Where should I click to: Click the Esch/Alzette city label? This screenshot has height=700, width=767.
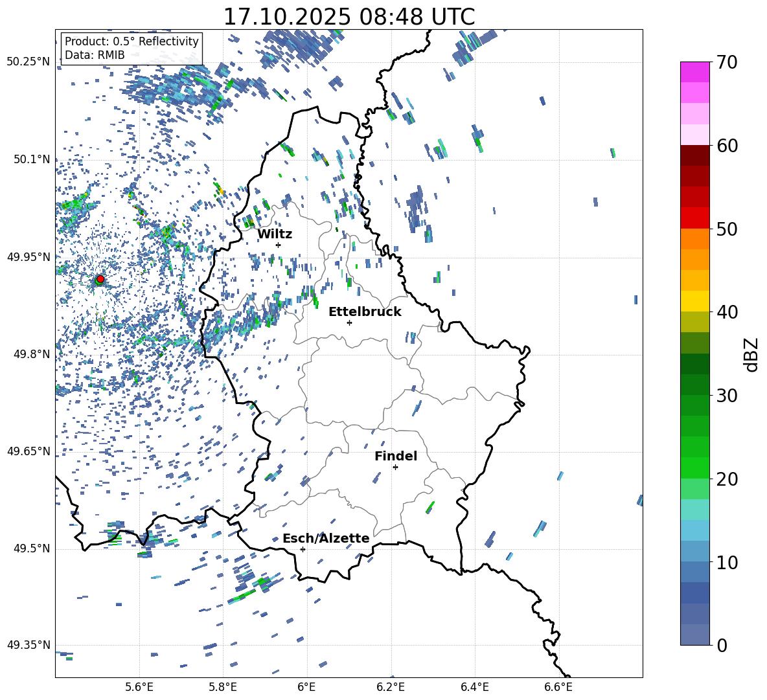[326, 538]
